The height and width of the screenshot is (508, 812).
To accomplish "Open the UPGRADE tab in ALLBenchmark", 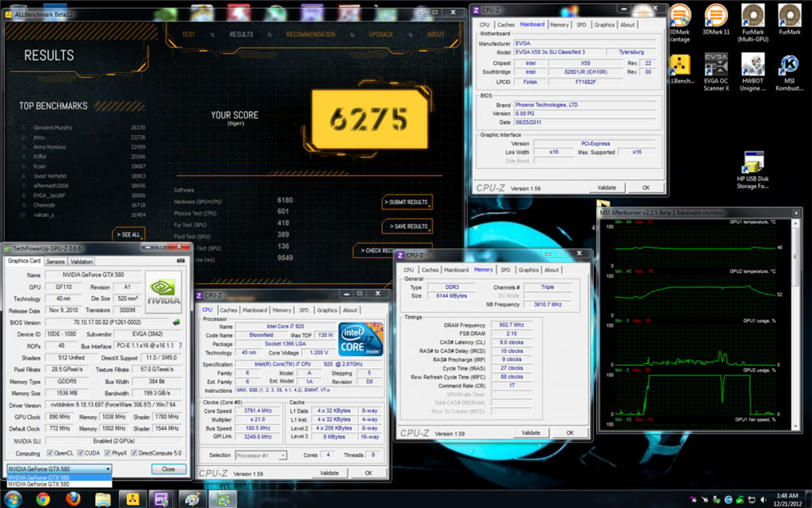I will [x=381, y=34].
